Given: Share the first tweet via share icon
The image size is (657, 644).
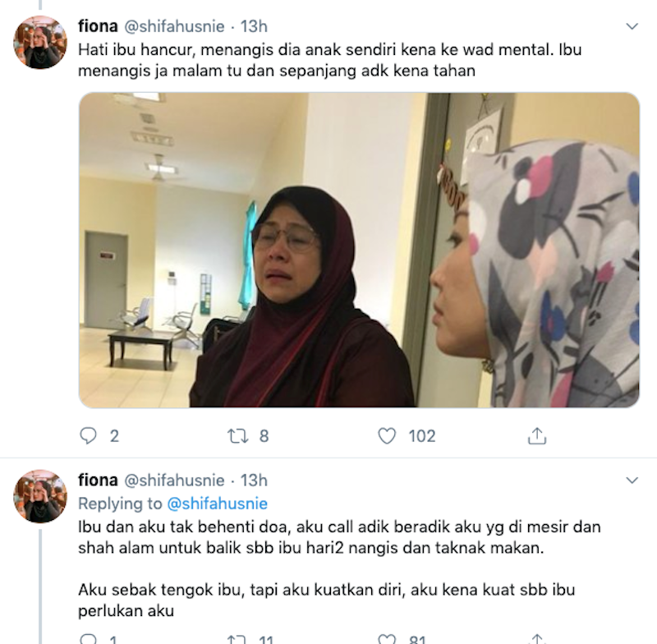Looking at the screenshot, I should click(537, 435).
